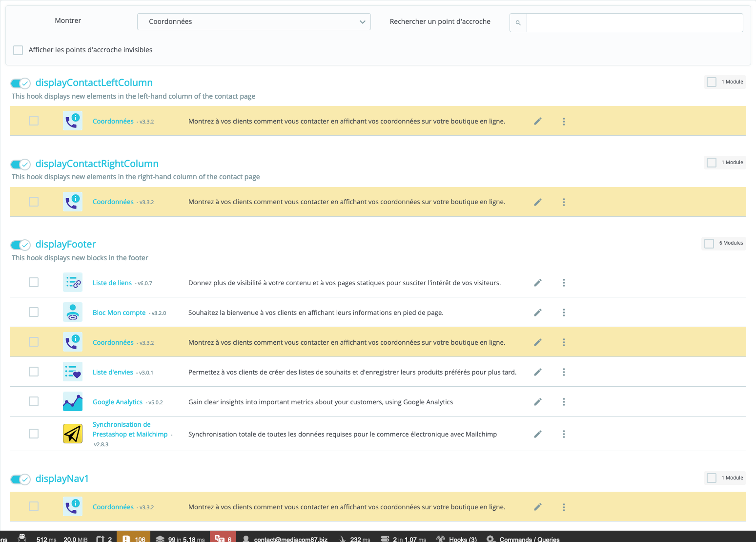Toggle the displayContactRightColumn hook switch
756x542 pixels.
[x=20, y=165]
